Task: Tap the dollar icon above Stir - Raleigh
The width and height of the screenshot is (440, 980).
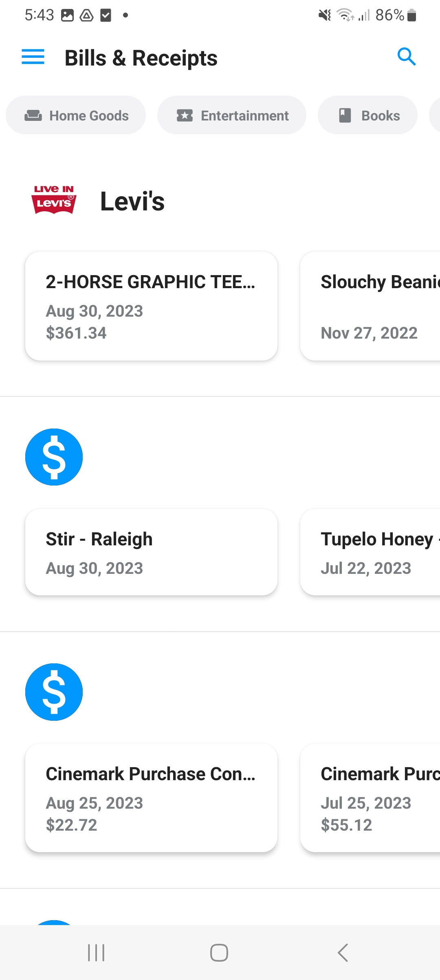Action: point(54,457)
